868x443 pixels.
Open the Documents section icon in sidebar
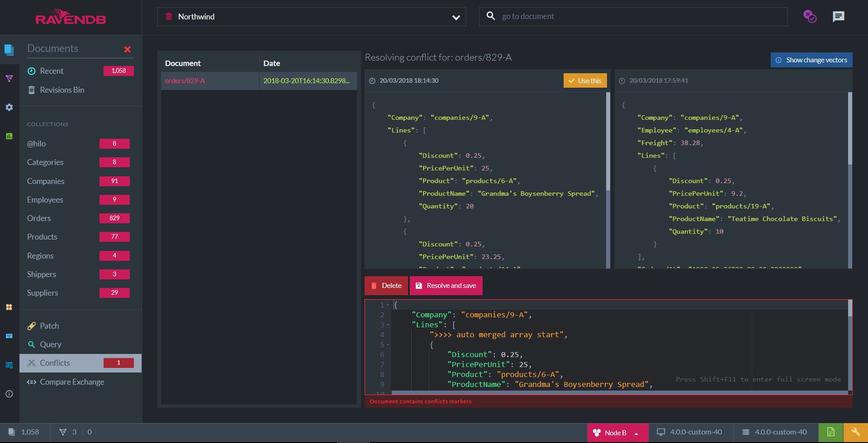pos(9,49)
